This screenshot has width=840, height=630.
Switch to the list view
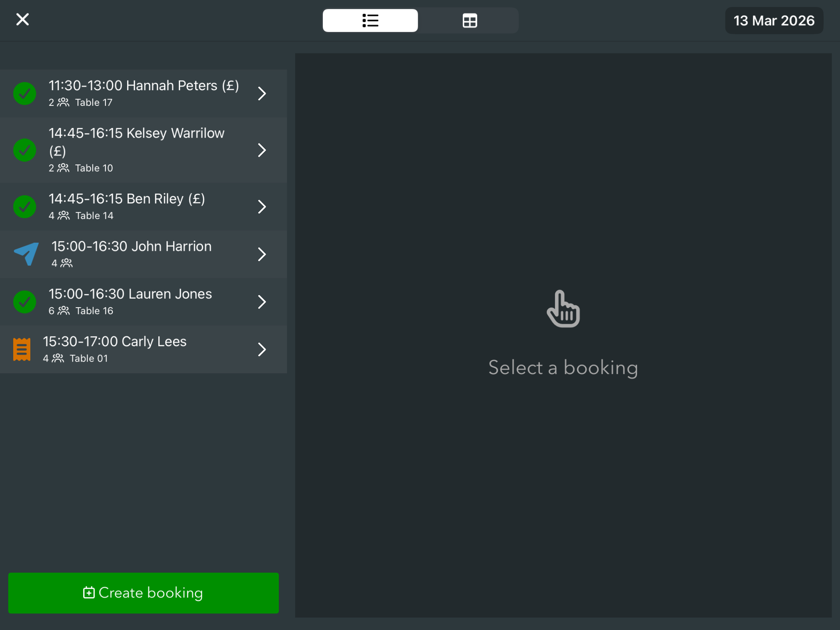[x=370, y=21]
